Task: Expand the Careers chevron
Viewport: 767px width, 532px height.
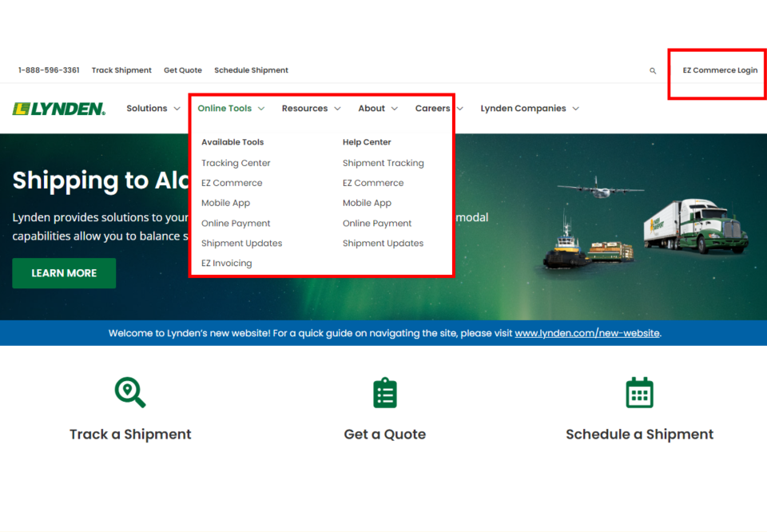Action: (460, 109)
